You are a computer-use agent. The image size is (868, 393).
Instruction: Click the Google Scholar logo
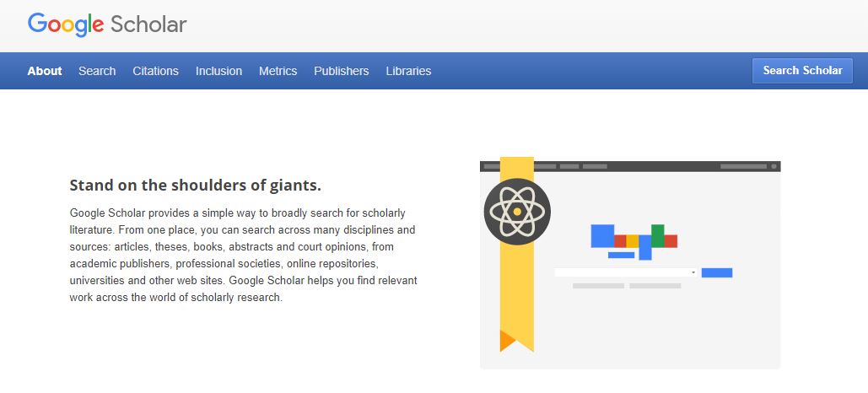(107, 24)
